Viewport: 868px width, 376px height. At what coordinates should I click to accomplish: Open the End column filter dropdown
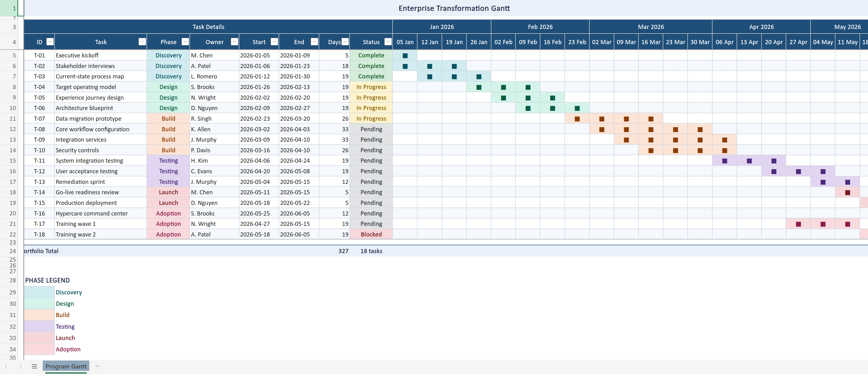coord(314,42)
